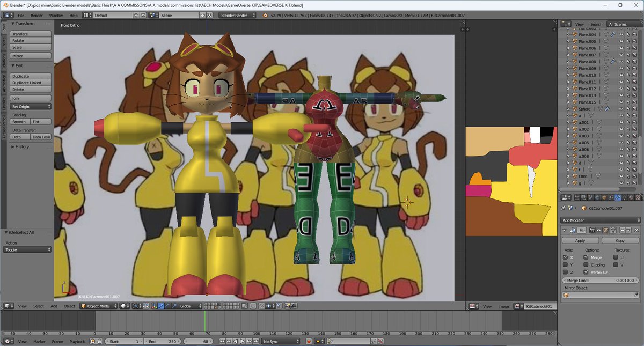Open the Scene properties tab icon
This screenshot has height=346, width=644.
pyautogui.click(x=590, y=197)
